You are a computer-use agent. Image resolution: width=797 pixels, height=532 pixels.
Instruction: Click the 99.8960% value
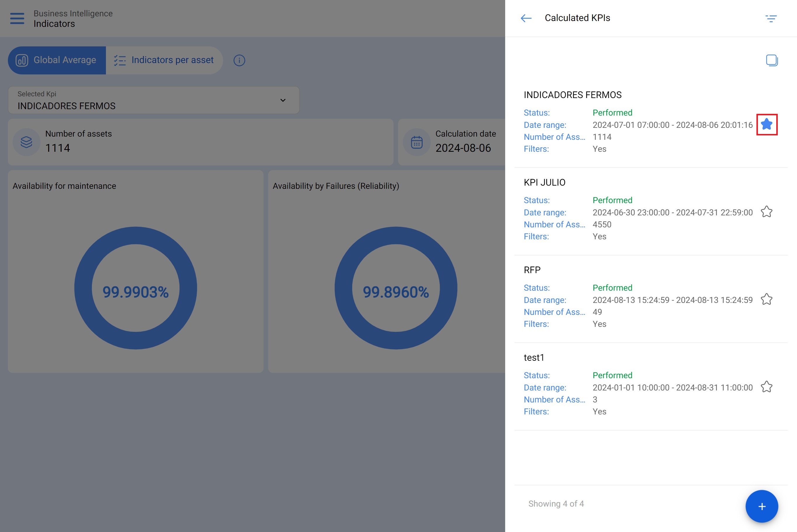point(396,292)
